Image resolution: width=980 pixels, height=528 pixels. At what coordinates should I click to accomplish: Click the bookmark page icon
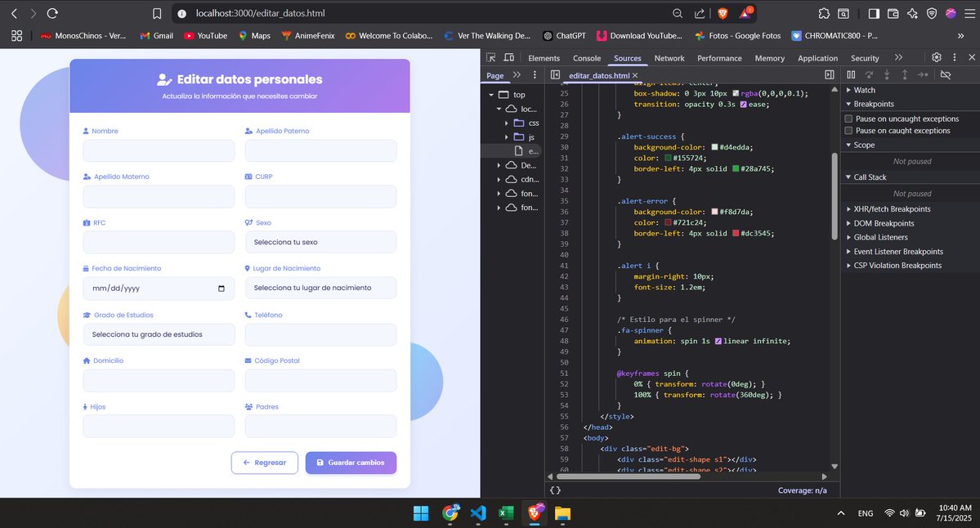tap(157, 13)
